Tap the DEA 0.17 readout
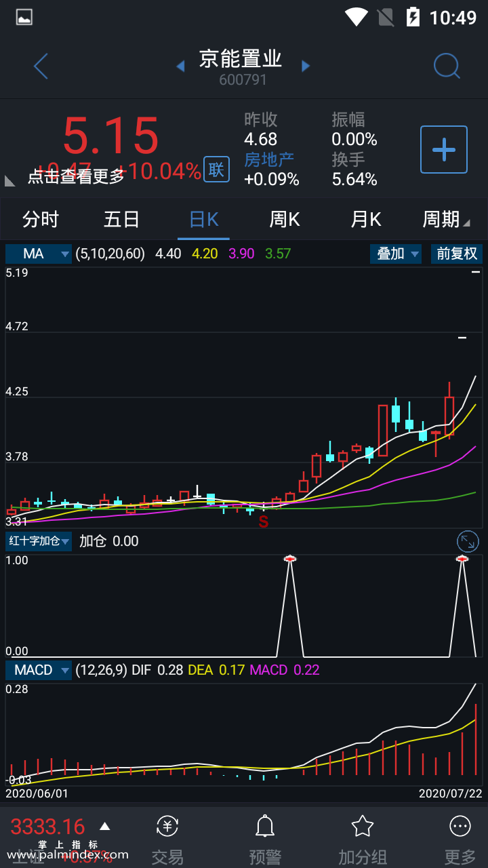Screen dimensions: 488x868 click(216, 670)
